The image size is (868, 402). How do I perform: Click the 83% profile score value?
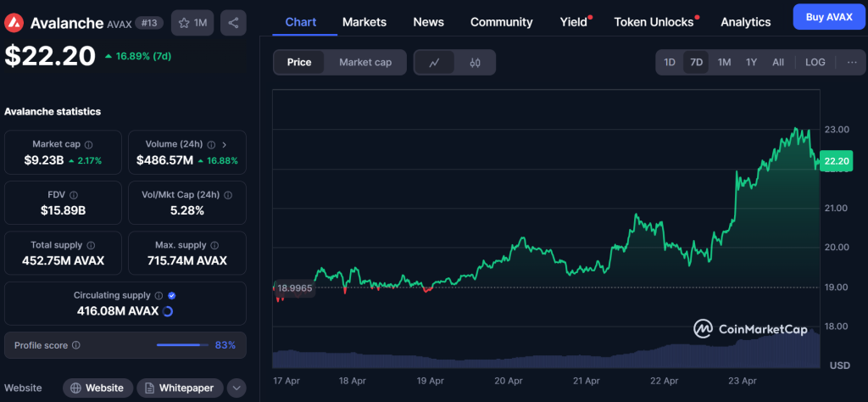click(225, 345)
